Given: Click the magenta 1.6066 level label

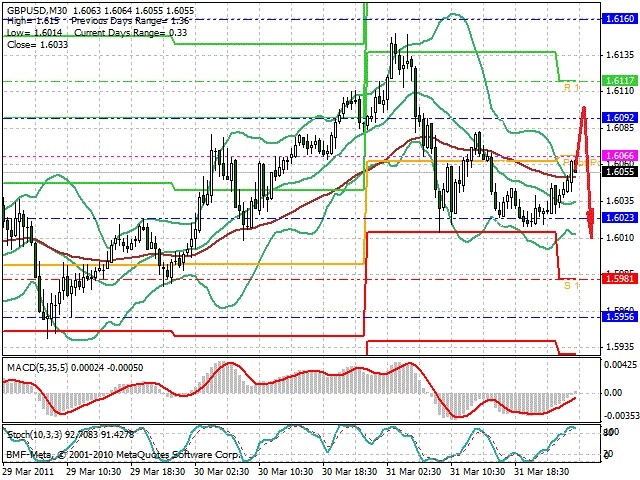Looking at the screenshot, I should pos(620,156).
